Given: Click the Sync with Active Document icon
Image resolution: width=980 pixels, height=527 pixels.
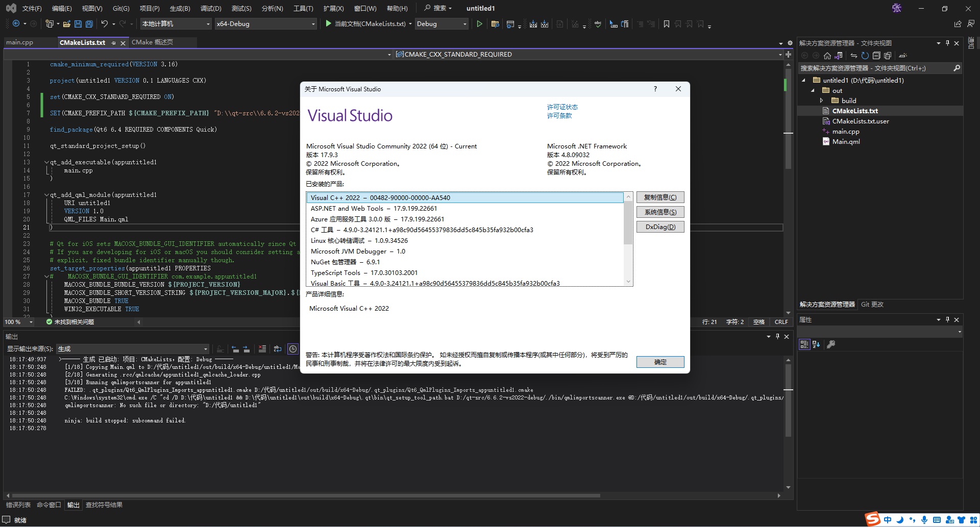Looking at the screenshot, I should 853,56.
